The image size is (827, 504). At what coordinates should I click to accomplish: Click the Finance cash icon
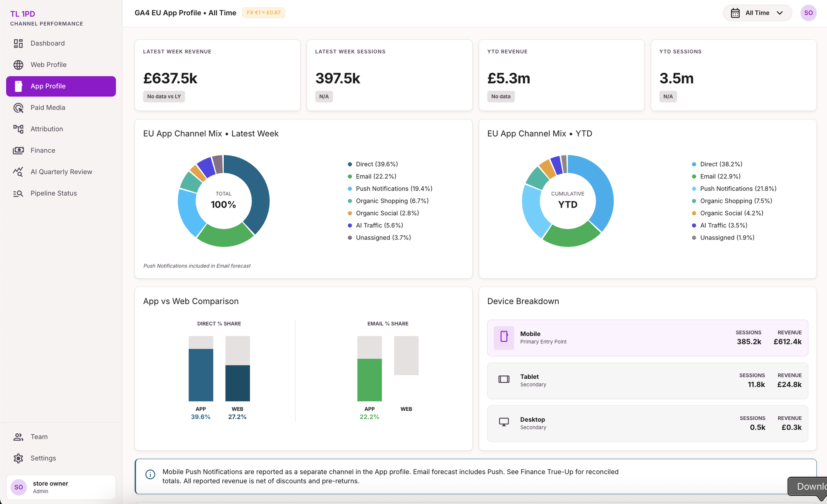tap(18, 150)
